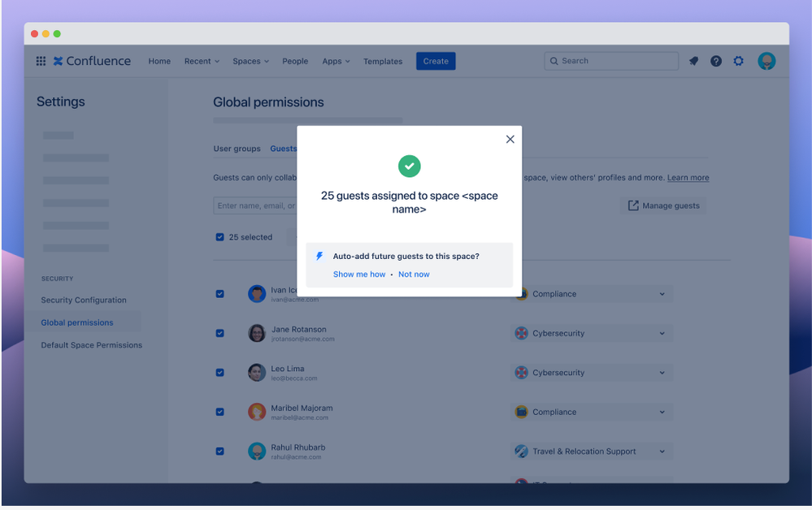The height and width of the screenshot is (510, 812).
Task: Open Travel & Relocation Support dropdown
Action: point(592,451)
